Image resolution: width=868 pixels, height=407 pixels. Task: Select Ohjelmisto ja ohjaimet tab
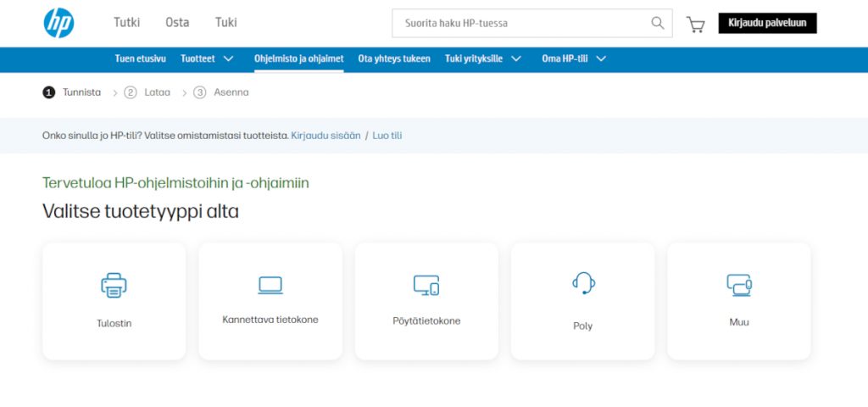299,59
